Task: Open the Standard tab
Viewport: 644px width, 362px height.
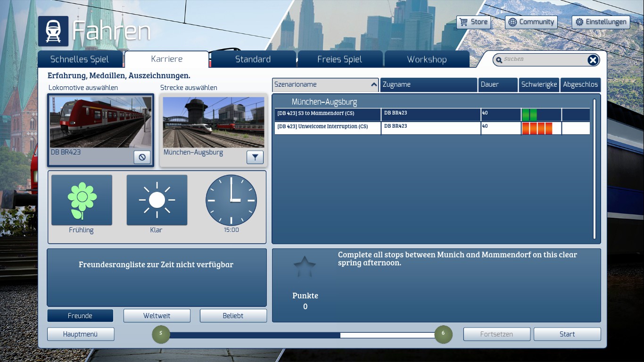Action: tap(253, 59)
